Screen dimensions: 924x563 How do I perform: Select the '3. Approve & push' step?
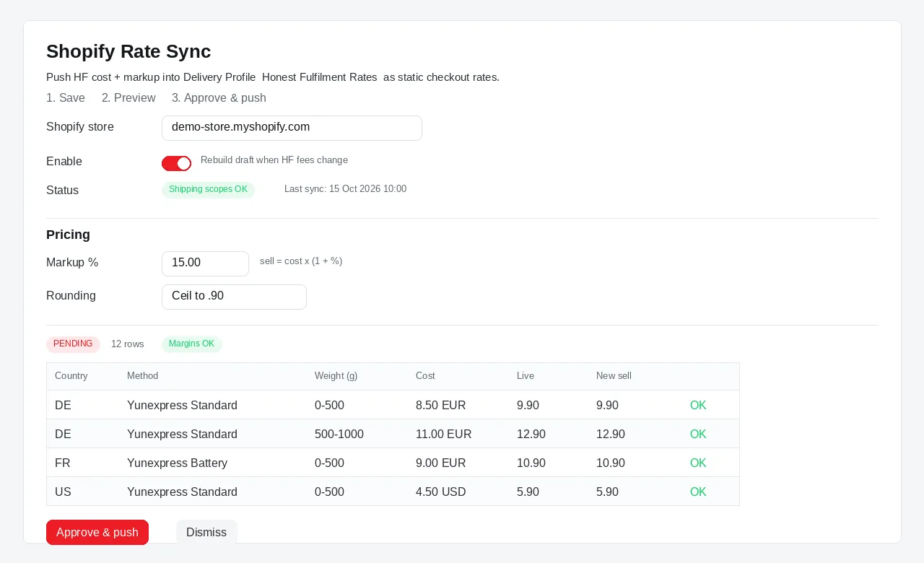(219, 98)
